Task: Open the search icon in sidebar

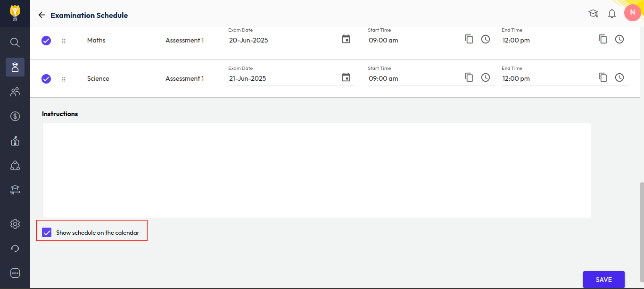Action: click(x=15, y=42)
